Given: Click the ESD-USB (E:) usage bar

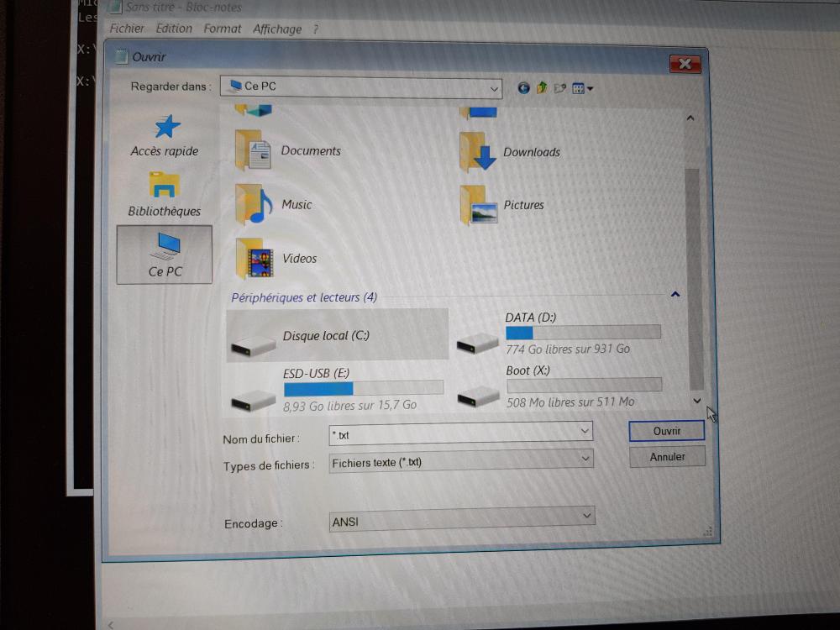Looking at the screenshot, I should click(364, 388).
